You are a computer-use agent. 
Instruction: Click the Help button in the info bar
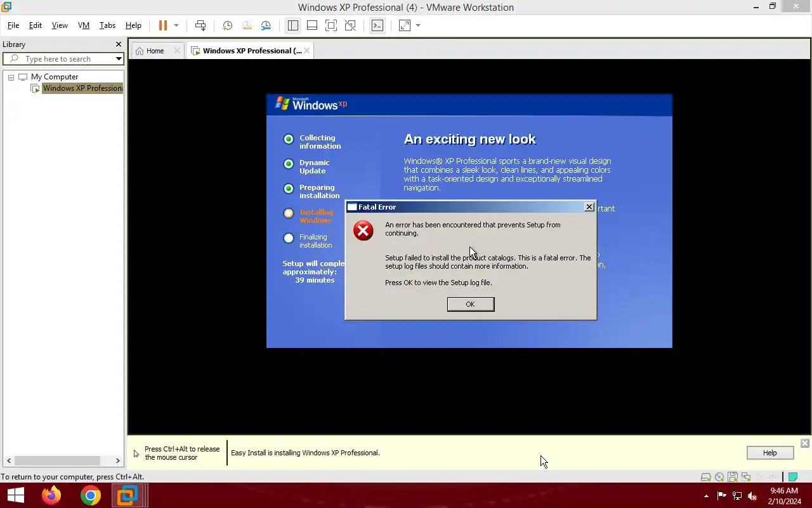click(769, 453)
